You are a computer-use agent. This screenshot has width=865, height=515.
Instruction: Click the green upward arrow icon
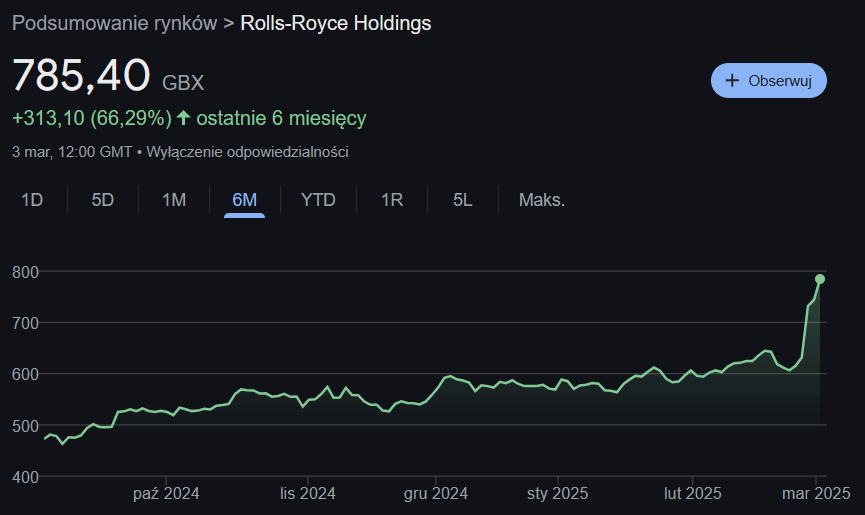(183, 119)
